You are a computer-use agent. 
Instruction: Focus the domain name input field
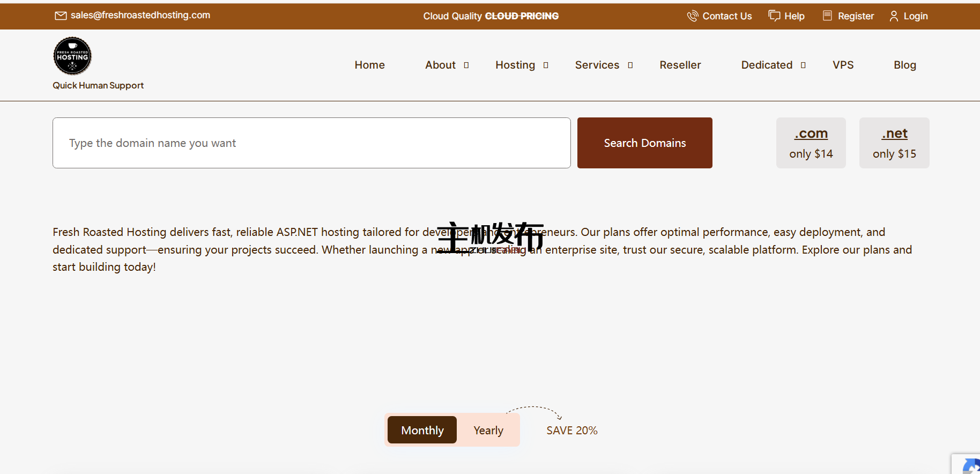click(311, 143)
